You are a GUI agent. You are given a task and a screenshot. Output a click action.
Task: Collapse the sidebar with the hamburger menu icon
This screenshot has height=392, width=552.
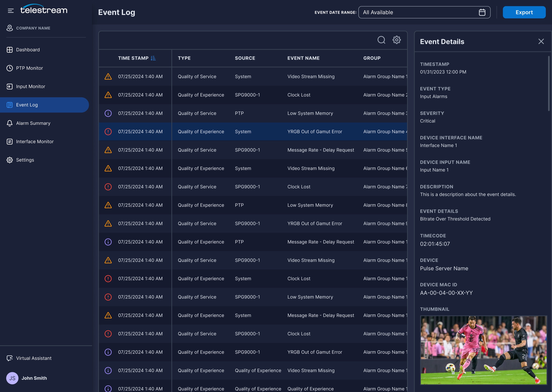click(x=11, y=11)
